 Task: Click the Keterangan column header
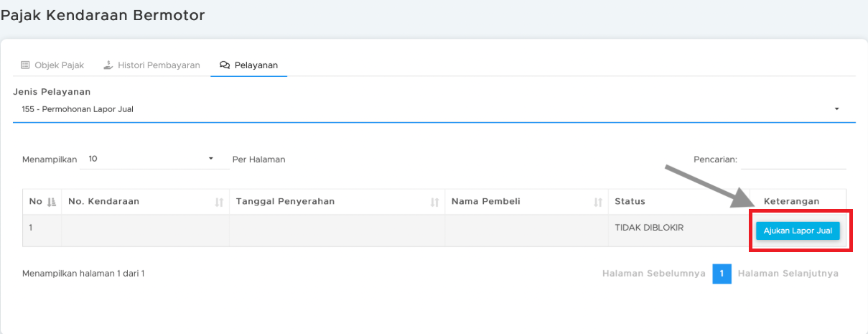coord(791,202)
